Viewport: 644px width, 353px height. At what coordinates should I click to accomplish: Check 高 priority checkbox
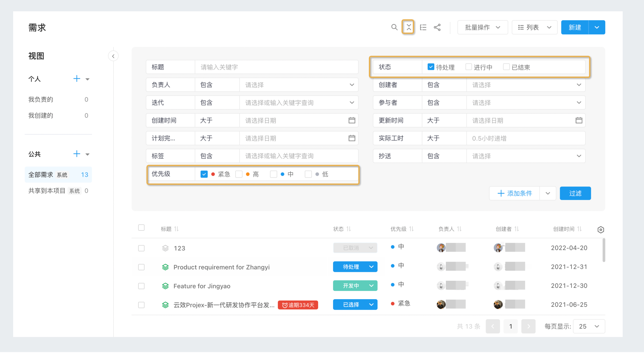click(x=239, y=174)
